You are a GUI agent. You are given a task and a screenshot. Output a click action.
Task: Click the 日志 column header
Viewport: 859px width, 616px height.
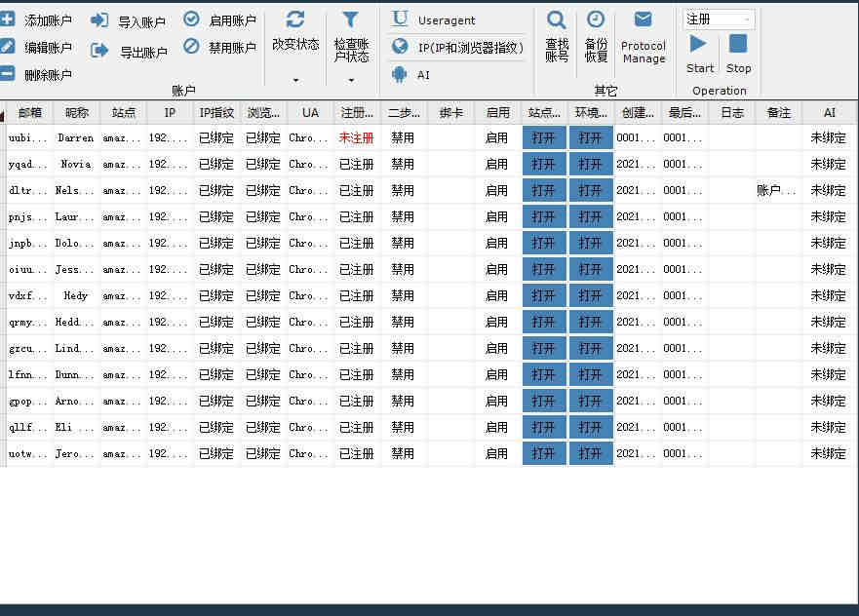(x=732, y=113)
